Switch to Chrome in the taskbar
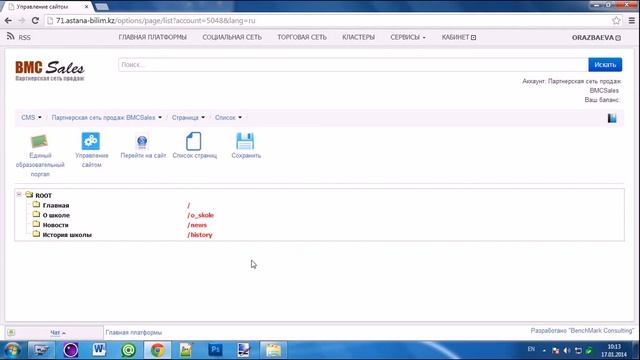640x360 pixels. click(158, 350)
